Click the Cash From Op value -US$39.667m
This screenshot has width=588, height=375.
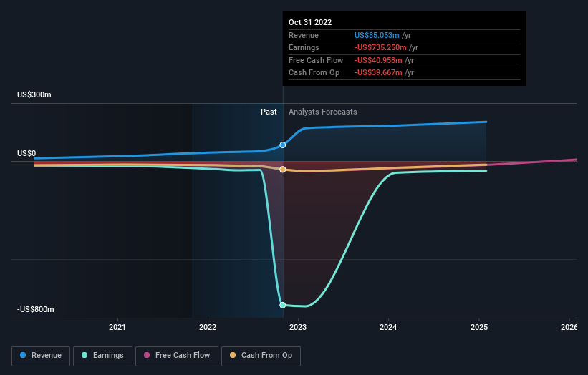tap(378, 73)
